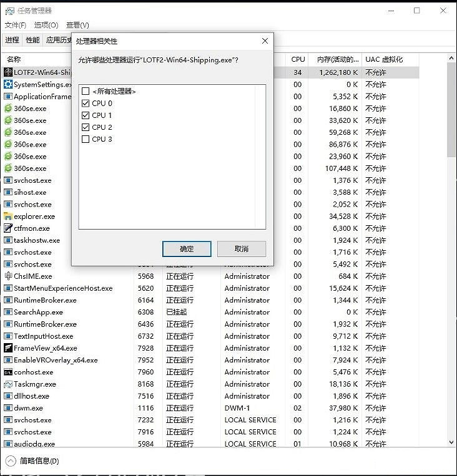
Task: Uncheck the CPU 0 checkbox
Action: [x=86, y=104]
